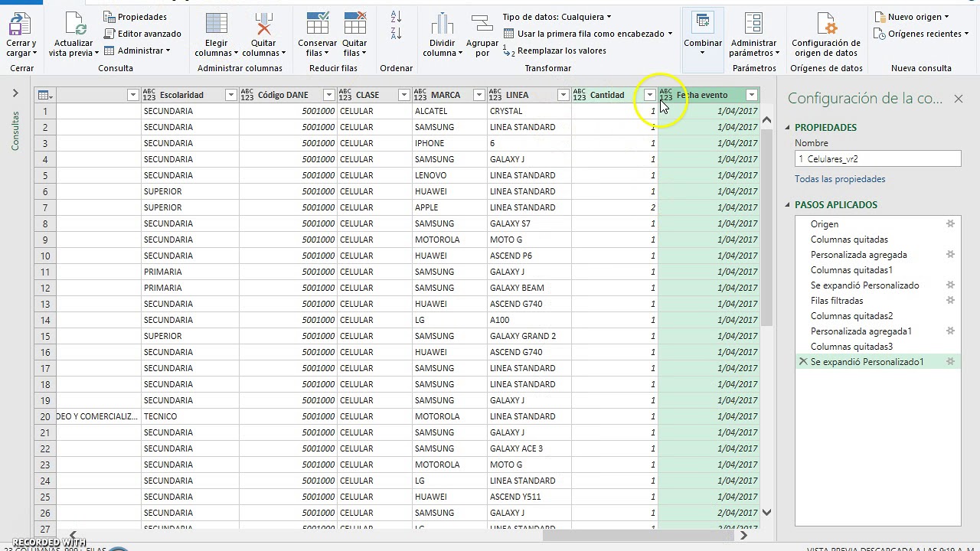Open the Editor avanzado
The image size is (980, 551).
point(142,34)
